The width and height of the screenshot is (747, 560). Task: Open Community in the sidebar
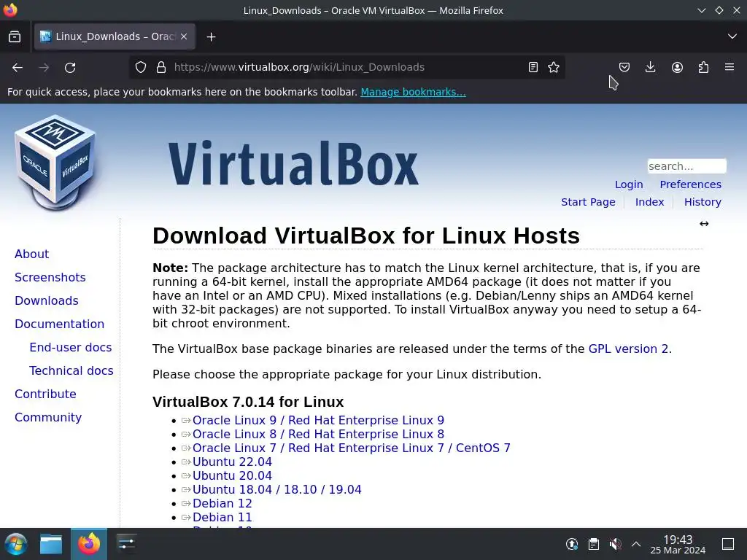(48, 417)
